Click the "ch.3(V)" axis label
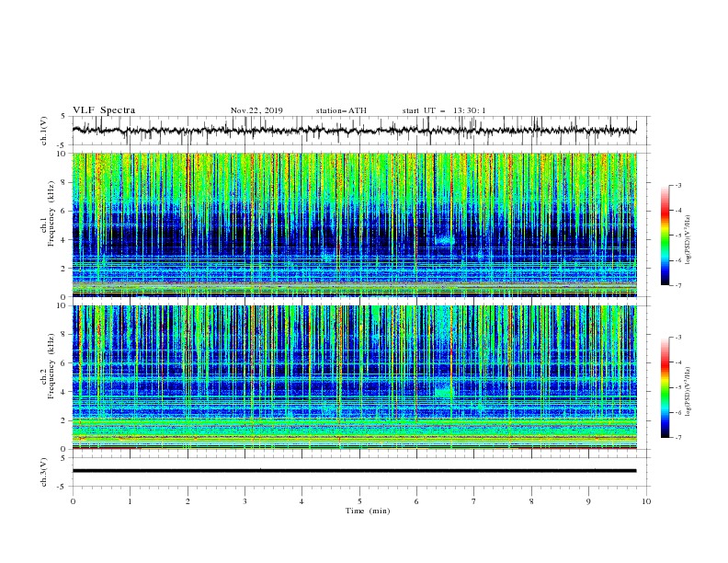This screenshot has height=563, width=728. coord(44,472)
